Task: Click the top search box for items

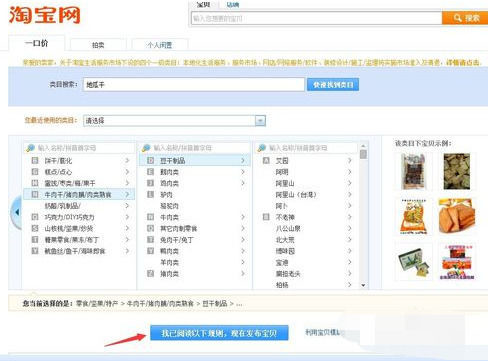Action: pyautogui.click(x=317, y=18)
